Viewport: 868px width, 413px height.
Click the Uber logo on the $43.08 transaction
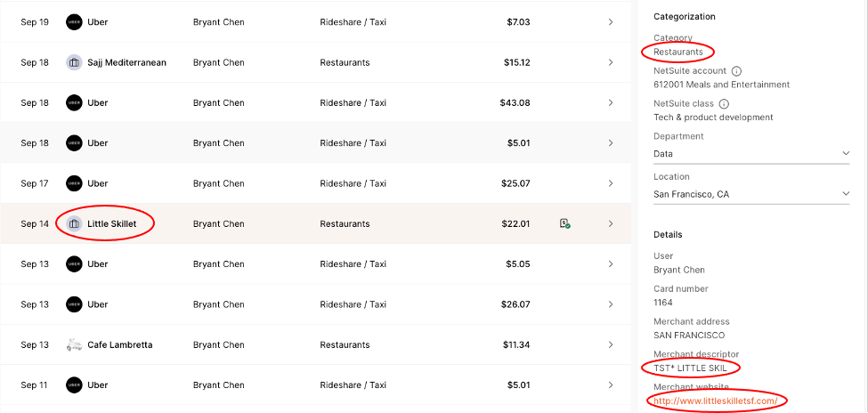[x=74, y=103]
